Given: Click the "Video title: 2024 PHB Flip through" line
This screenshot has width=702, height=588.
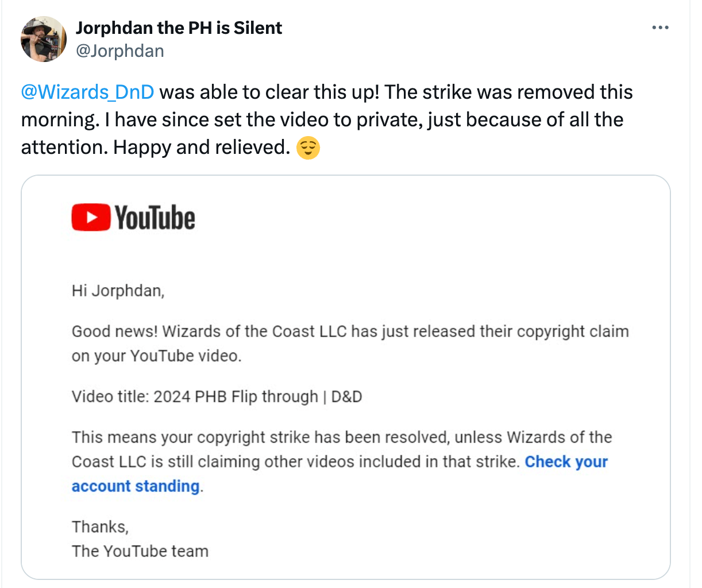Looking at the screenshot, I should point(217,397).
